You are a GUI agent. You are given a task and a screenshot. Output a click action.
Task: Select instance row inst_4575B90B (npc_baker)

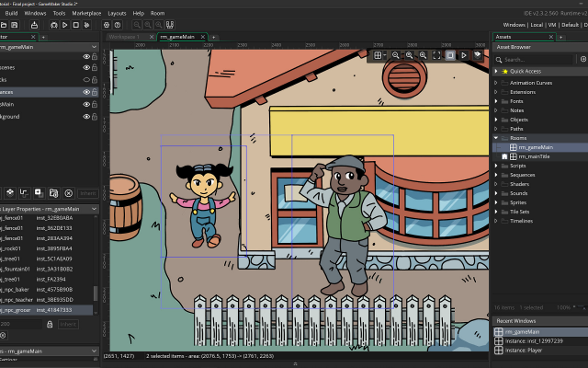(47, 290)
